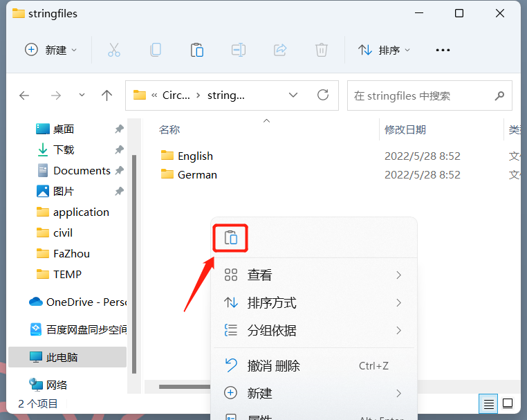Open 查看 submenu in context menu
The height and width of the screenshot is (420, 527).
coord(314,275)
